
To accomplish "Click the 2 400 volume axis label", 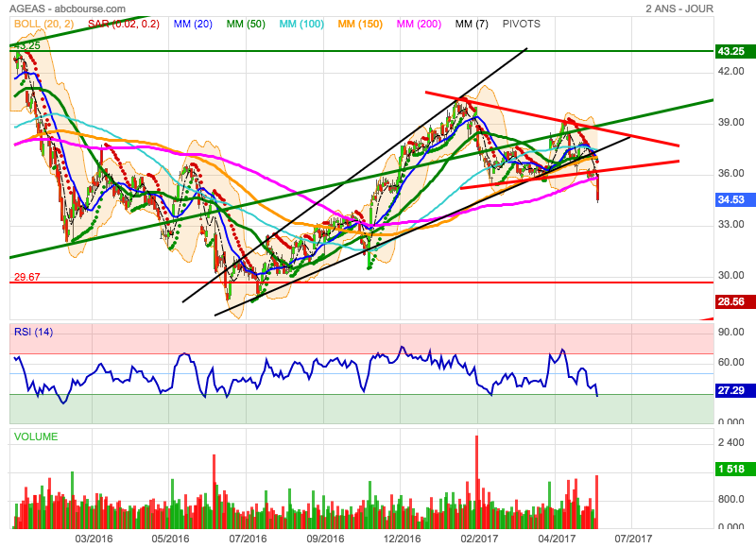I will pyautogui.click(x=730, y=442).
